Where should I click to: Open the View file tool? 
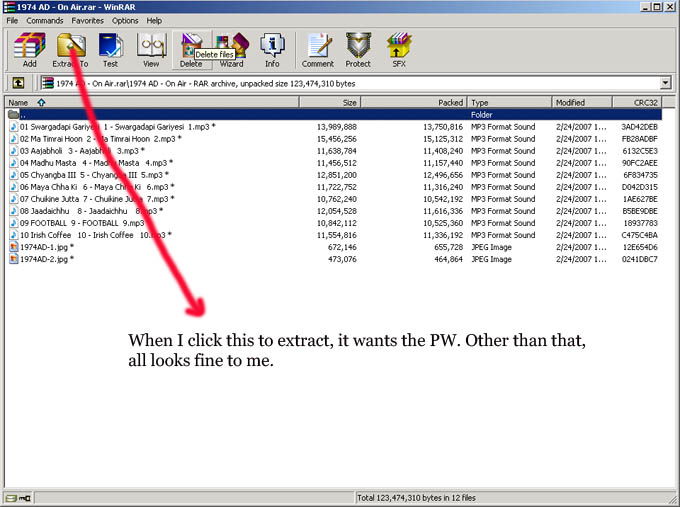point(151,49)
